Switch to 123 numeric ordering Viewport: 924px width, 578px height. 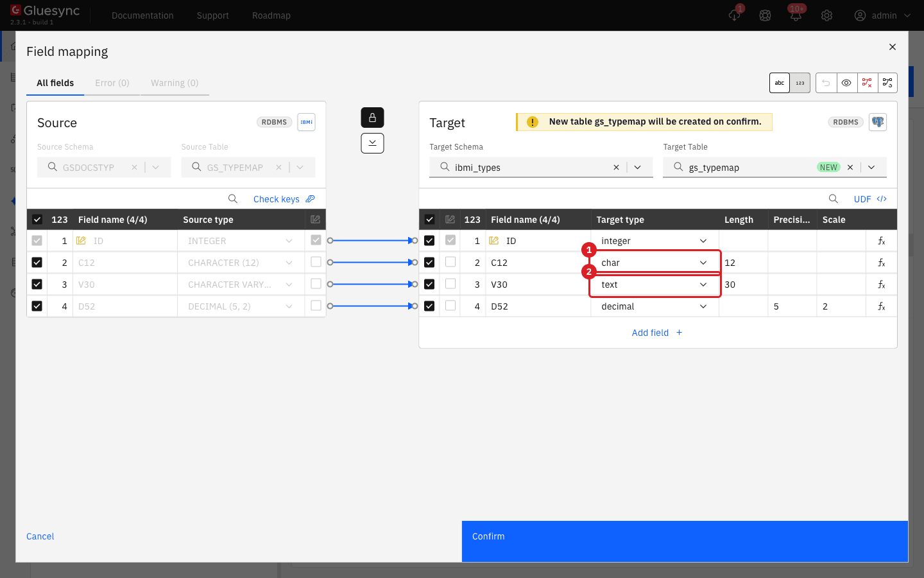tap(800, 83)
